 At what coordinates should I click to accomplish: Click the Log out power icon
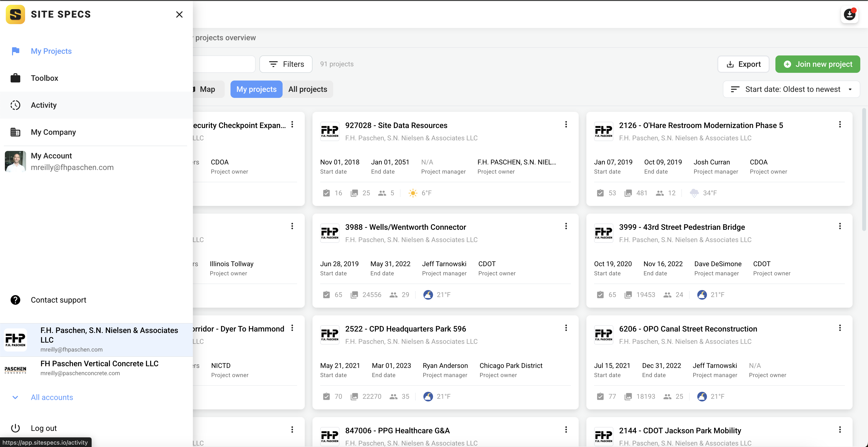(x=15, y=428)
